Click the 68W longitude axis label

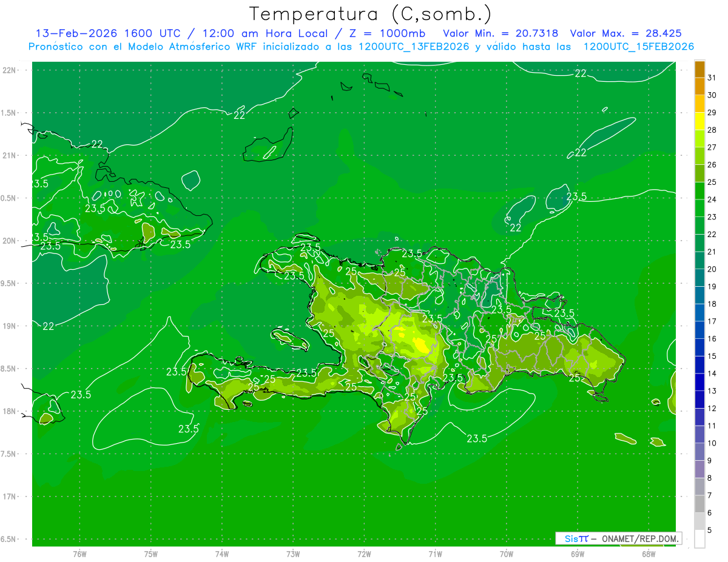pos(649,554)
